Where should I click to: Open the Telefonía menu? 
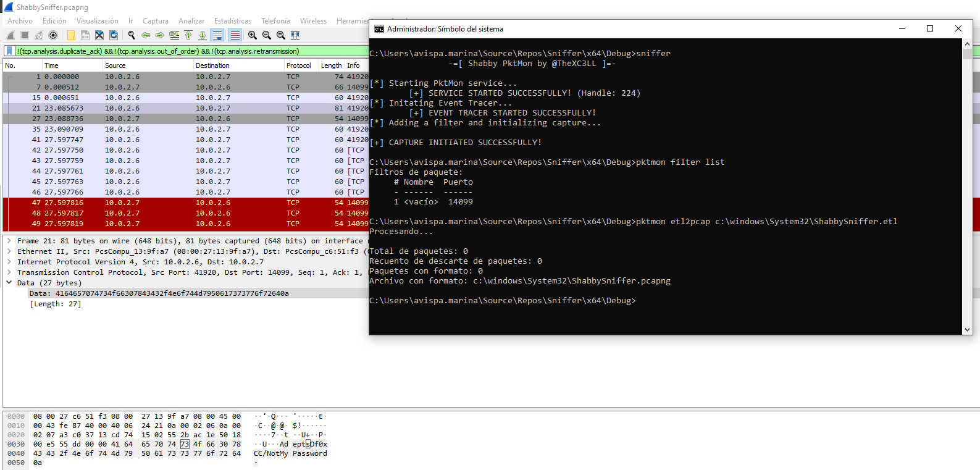click(x=275, y=21)
